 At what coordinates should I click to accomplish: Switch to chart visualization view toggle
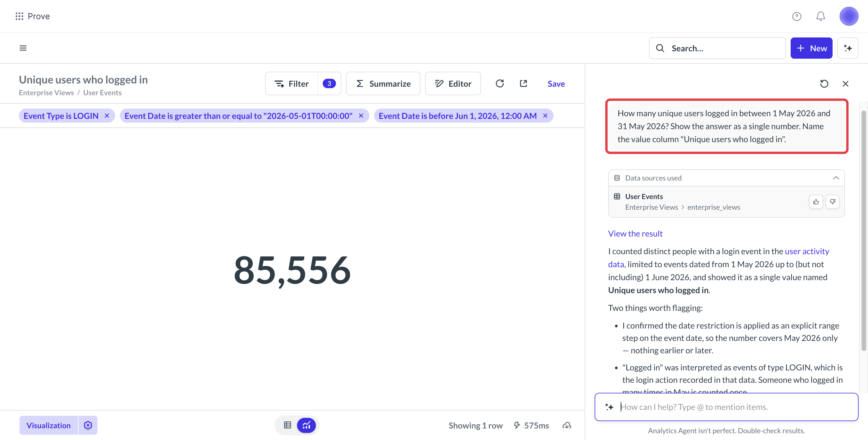(x=306, y=425)
